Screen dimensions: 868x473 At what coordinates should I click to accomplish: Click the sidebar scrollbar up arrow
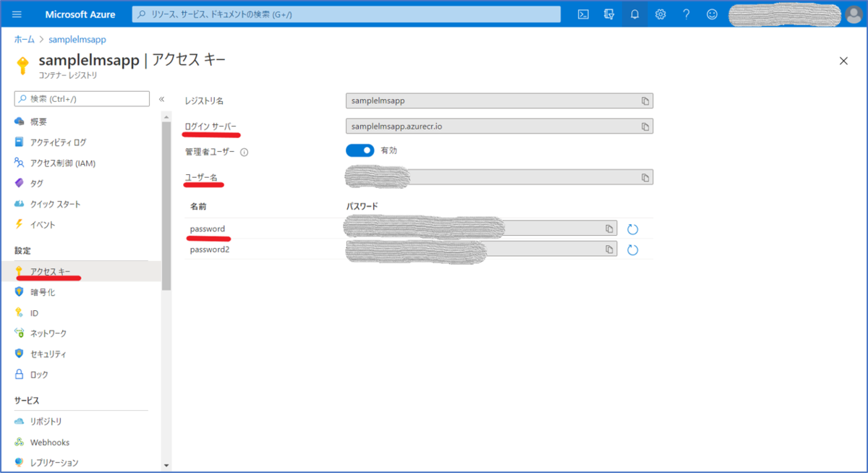coord(166,116)
